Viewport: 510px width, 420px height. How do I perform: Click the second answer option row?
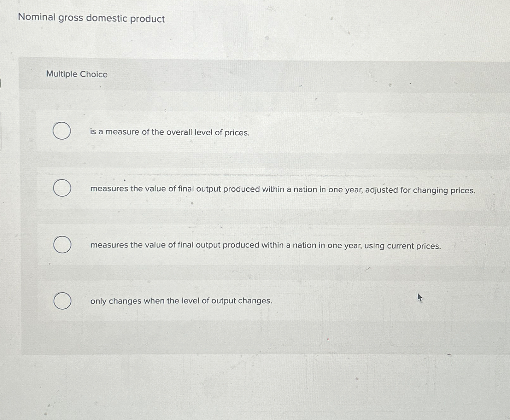(x=221, y=189)
